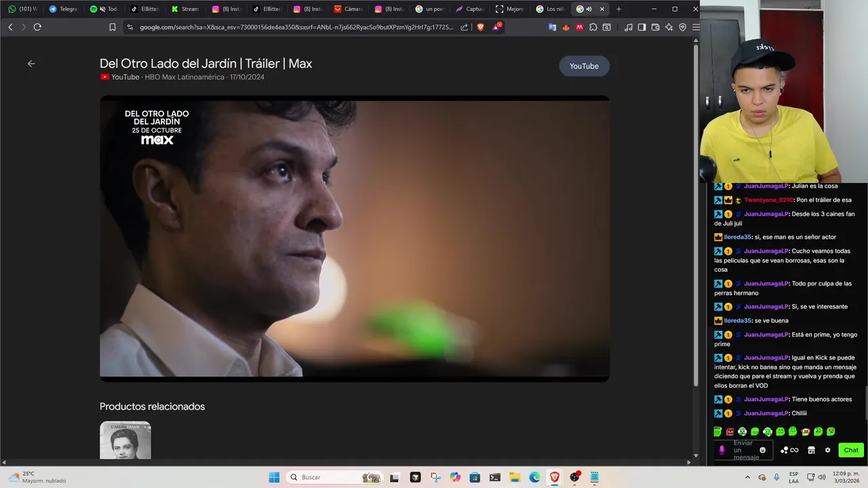Viewport: 868px width, 488px height.
Task: Open the emoji picker smiley in chat box
Action: click(x=763, y=450)
